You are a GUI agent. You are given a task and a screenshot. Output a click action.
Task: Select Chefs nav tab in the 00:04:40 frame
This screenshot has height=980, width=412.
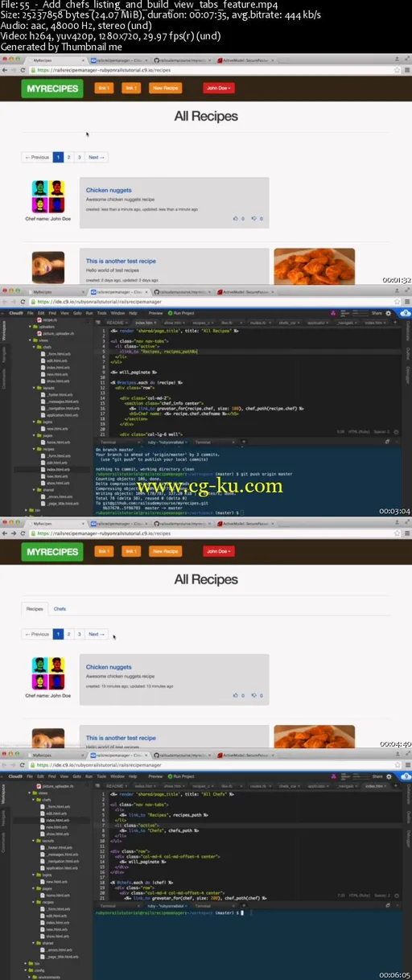60,608
